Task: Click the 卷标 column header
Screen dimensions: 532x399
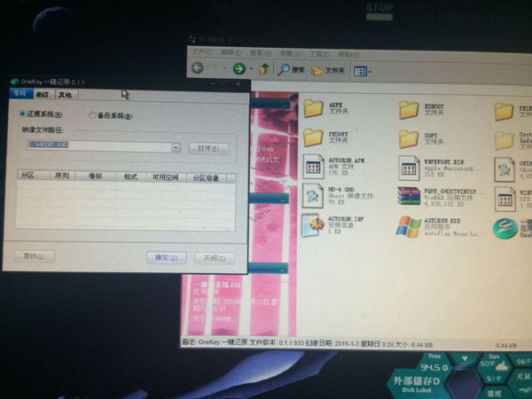Action: pos(96,176)
